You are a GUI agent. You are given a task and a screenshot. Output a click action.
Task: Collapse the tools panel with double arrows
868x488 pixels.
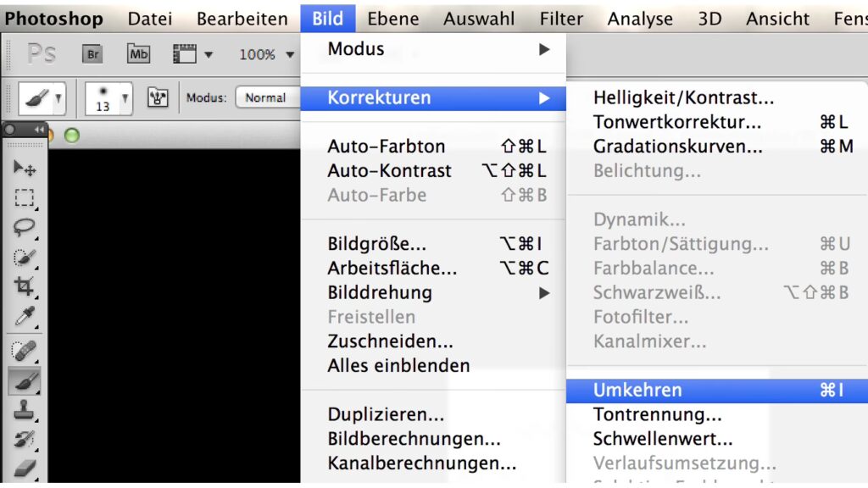tap(39, 130)
